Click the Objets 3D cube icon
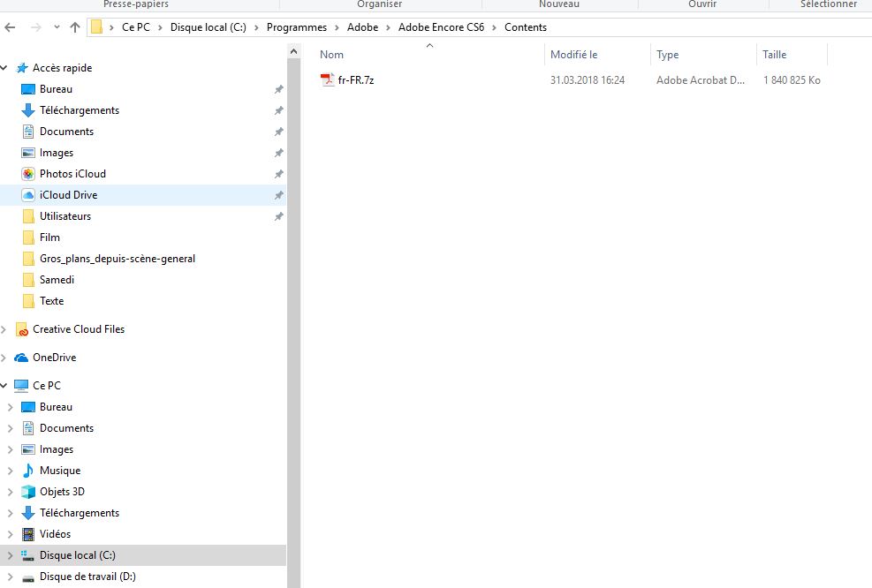The width and height of the screenshot is (872, 588). (x=27, y=492)
